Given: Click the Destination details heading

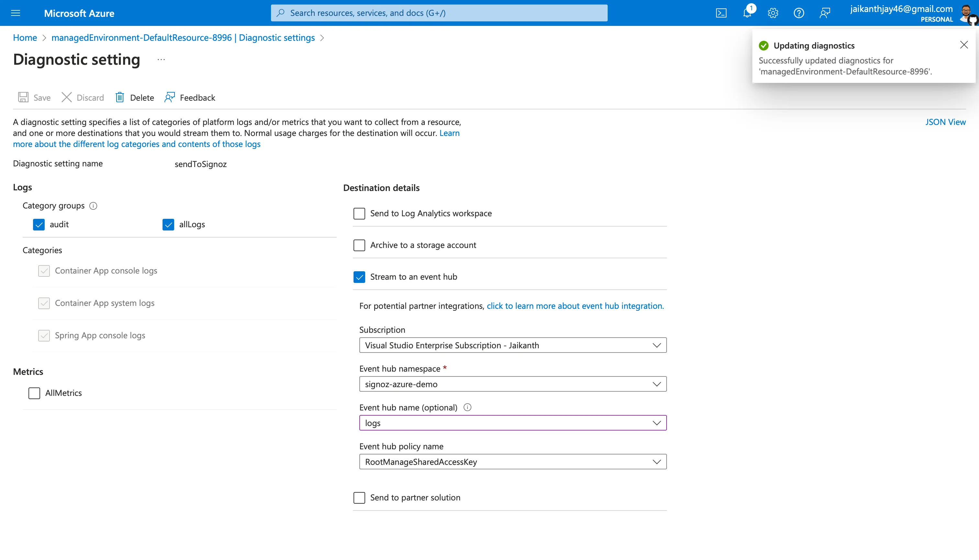Looking at the screenshot, I should 381,188.
